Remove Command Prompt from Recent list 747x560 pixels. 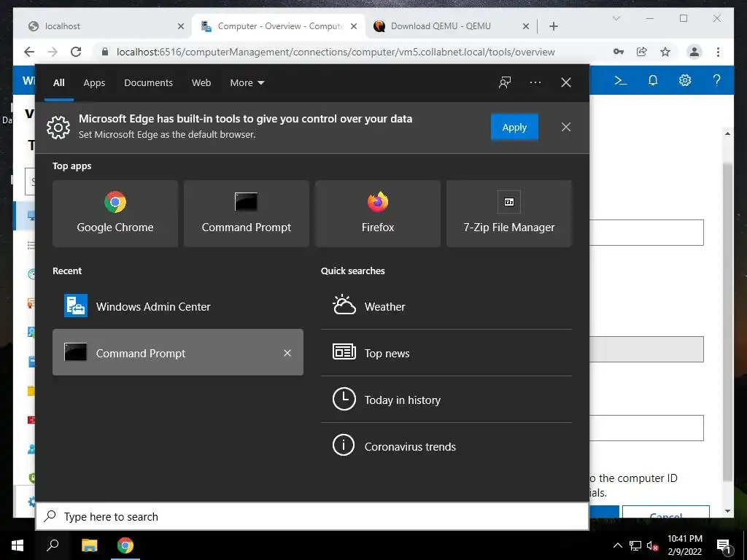coord(287,353)
